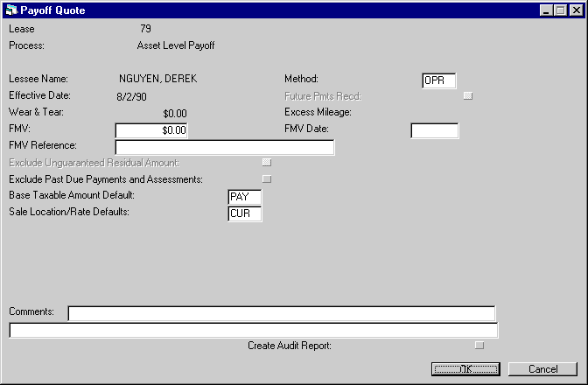Maximize the Payoff Quote window

tap(560, 10)
